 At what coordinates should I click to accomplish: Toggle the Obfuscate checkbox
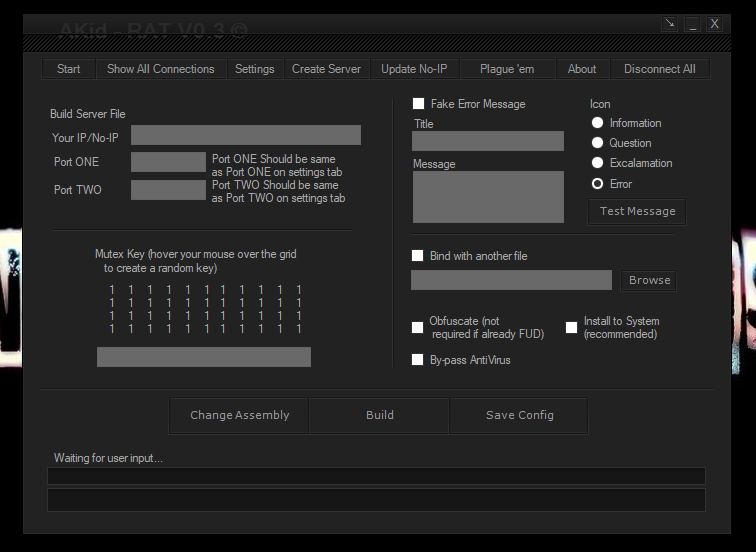tap(418, 327)
